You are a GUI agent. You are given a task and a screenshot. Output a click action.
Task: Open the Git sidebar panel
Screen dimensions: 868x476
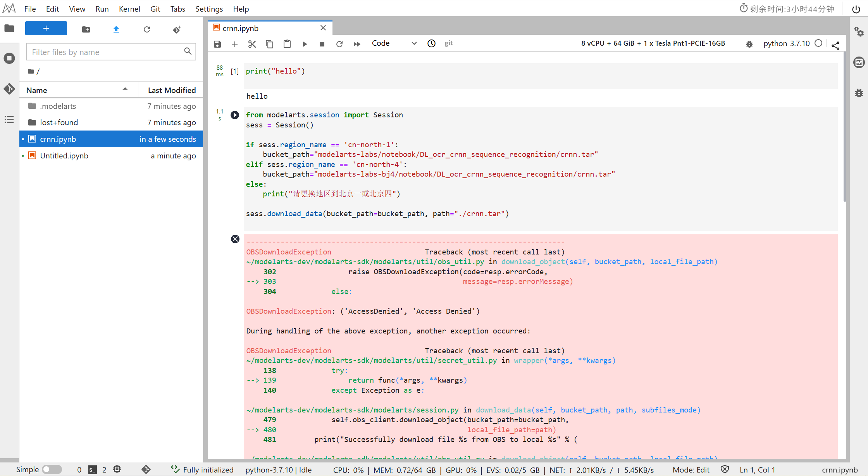[x=9, y=89]
